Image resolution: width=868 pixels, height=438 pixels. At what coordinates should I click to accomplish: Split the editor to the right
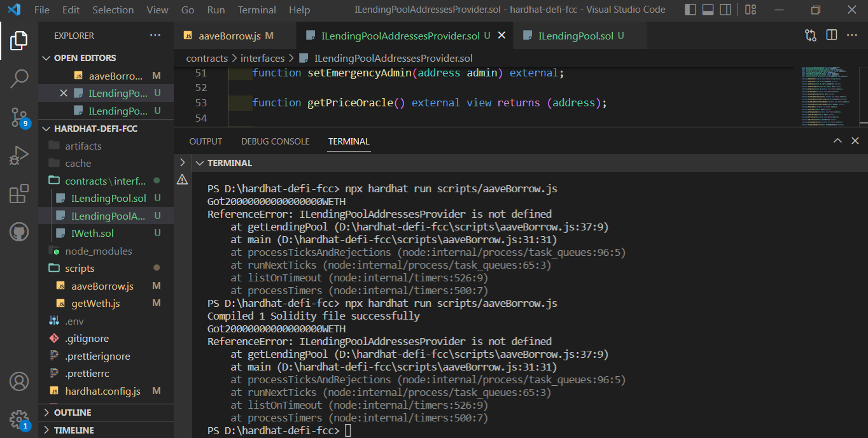pos(831,36)
